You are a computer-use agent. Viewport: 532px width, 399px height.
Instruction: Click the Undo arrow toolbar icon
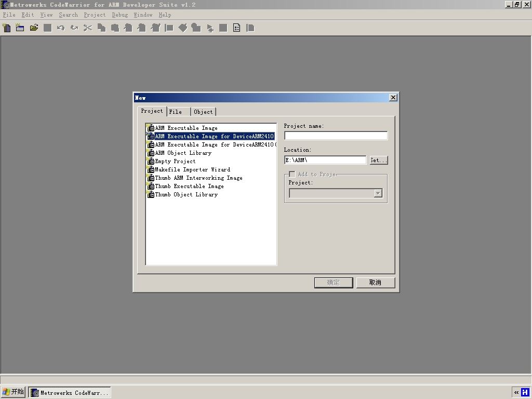click(61, 28)
